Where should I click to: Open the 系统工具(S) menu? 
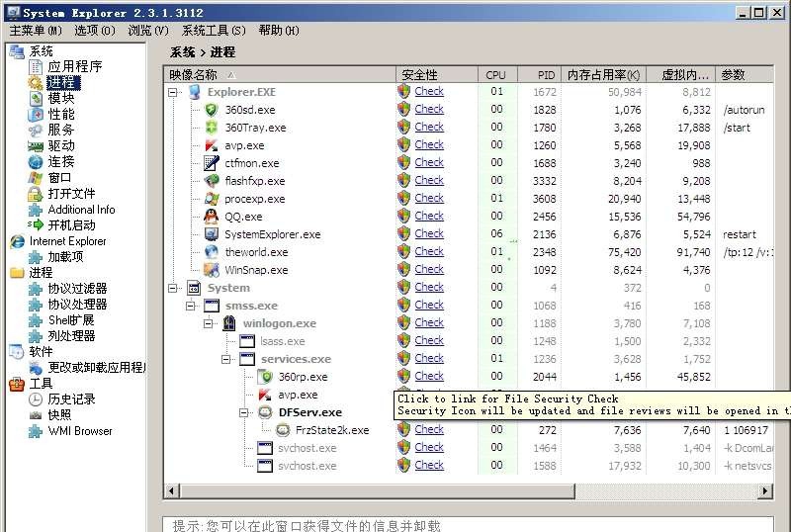pos(214,31)
